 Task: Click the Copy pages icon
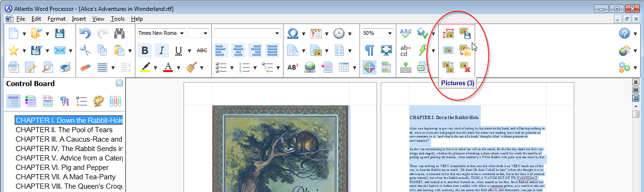[x=102, y=50]
